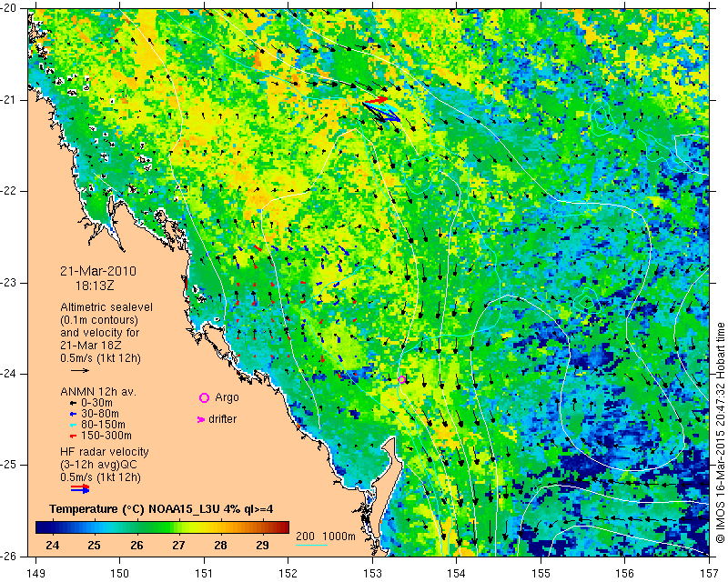Click the longitude axis label 153

372,574
